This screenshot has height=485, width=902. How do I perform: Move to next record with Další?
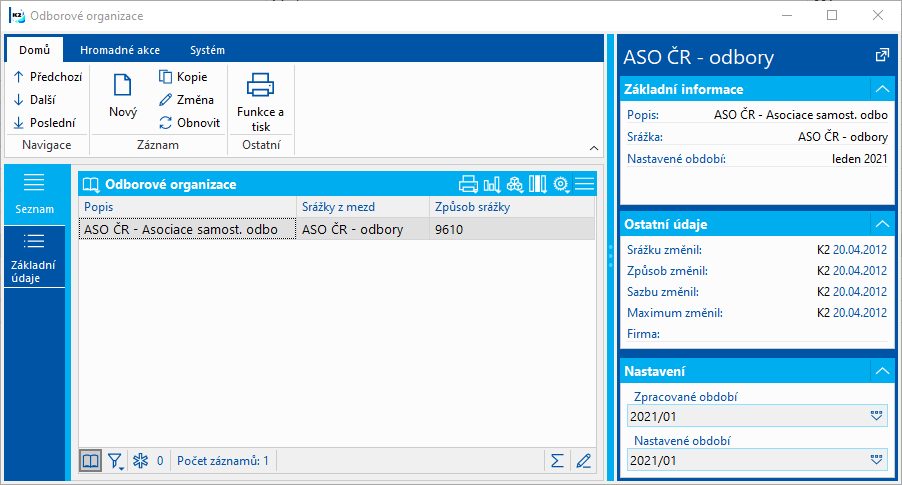coord(35,100)
